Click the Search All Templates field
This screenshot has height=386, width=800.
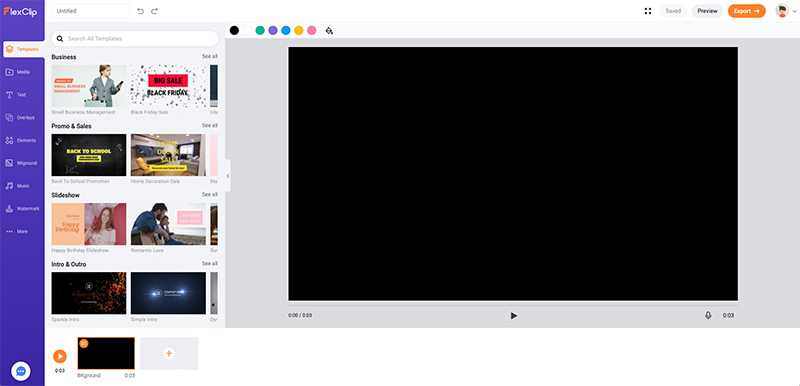(135, 38)
